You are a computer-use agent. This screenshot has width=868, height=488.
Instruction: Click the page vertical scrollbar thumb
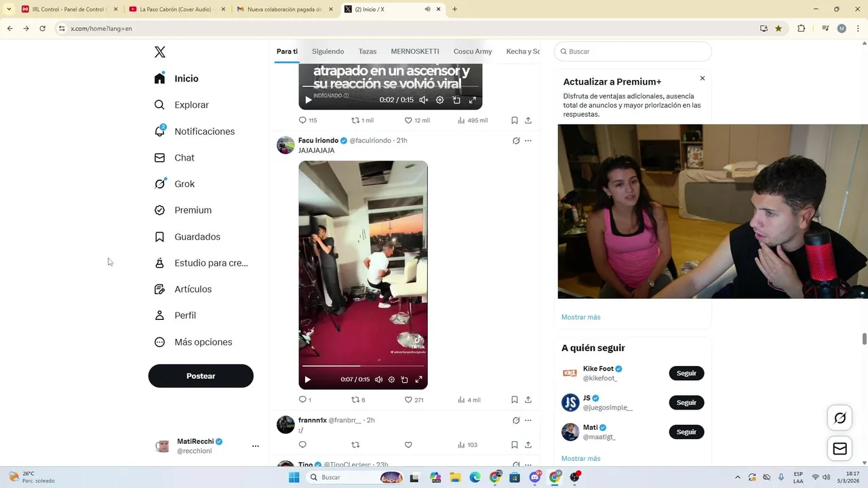coord(865,339)
